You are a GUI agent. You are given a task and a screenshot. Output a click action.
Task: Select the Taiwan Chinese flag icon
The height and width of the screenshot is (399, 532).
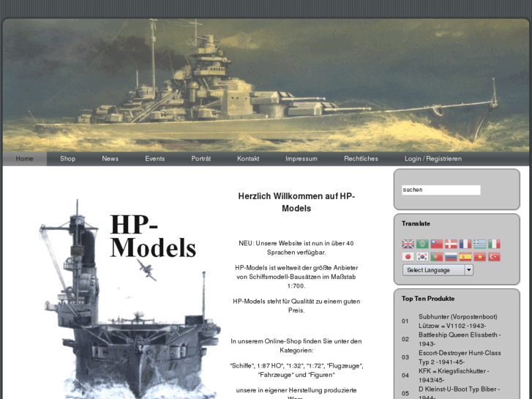pyautogui.click(x=437, y=244)
